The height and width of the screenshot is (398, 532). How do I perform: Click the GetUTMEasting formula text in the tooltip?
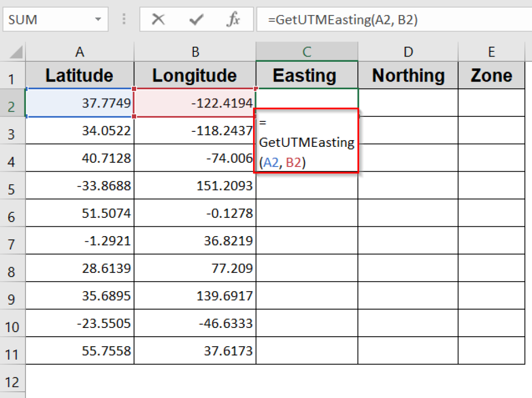pyautogui.click(x=306, y=142)
